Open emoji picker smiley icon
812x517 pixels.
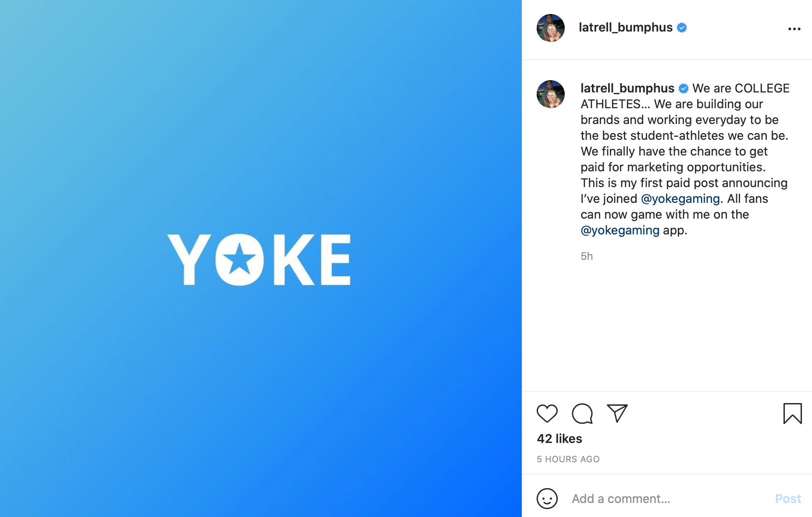(x=547, y=499)
